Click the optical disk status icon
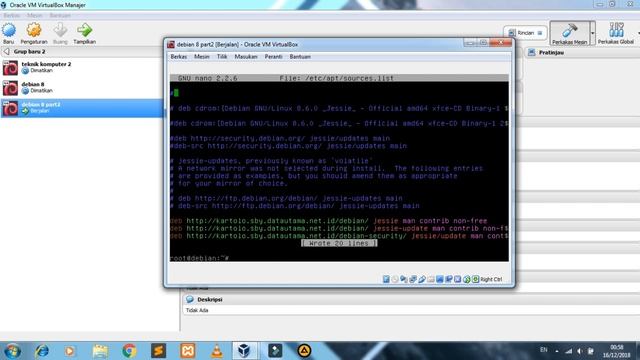 (x=395, y=279)
